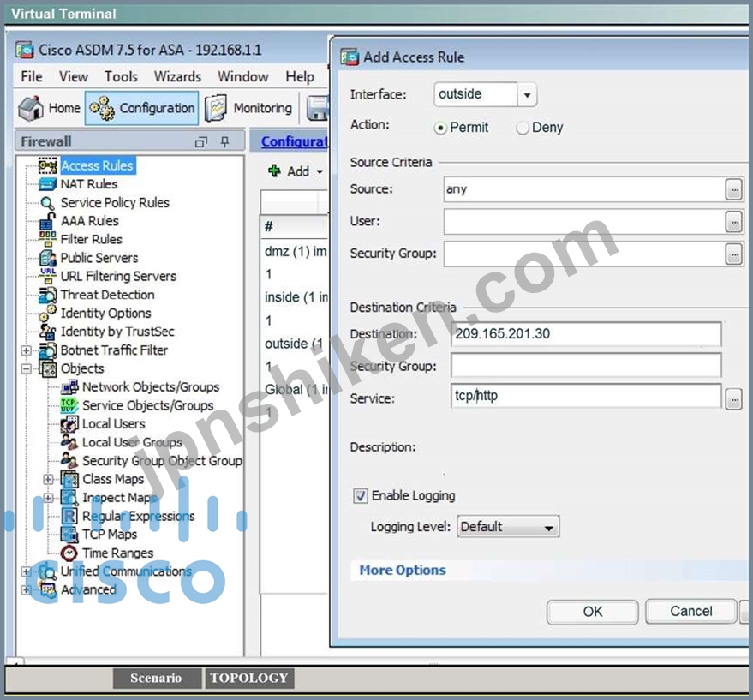The height and width of the screenshot is (700, 753).
Task: Toggle the Enable Logging checkbox
Action: (x=361, y=496)
